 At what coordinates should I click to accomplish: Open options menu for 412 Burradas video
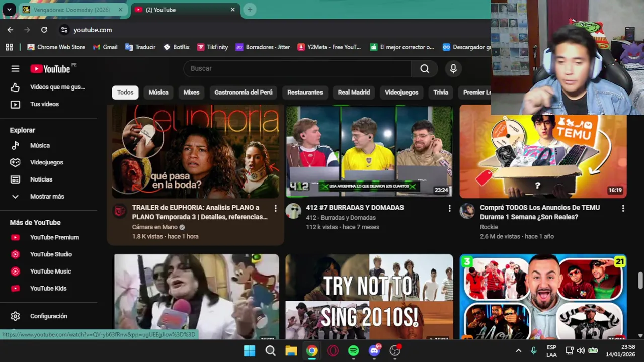(x=449, y=208)
